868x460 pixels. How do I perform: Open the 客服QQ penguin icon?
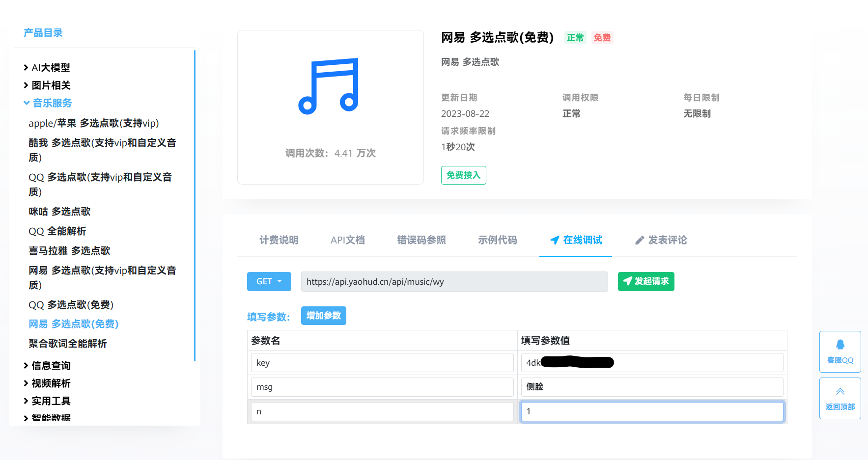pos(840,345)
